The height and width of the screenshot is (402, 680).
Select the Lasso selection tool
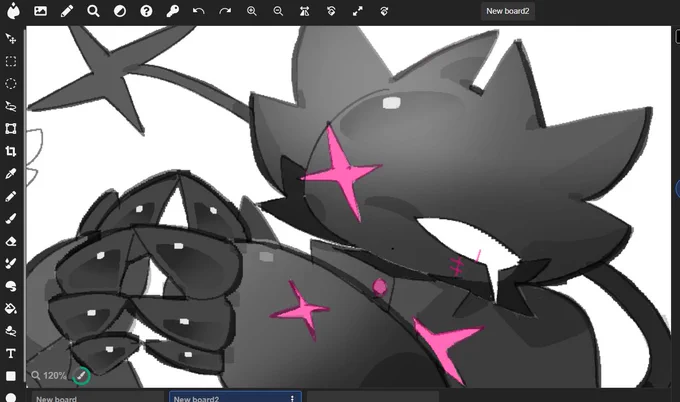pos(11,106)
